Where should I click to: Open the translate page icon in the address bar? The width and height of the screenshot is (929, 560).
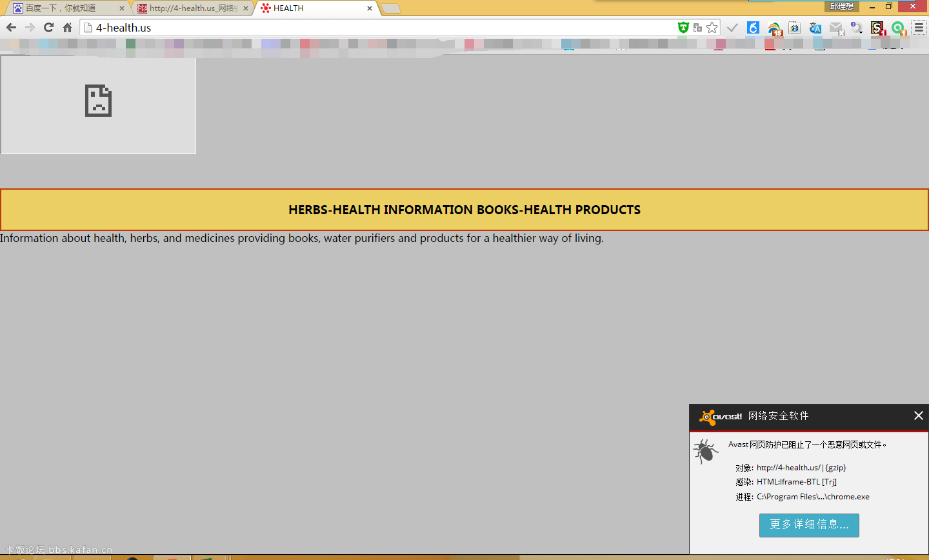[x=697, y=28]
